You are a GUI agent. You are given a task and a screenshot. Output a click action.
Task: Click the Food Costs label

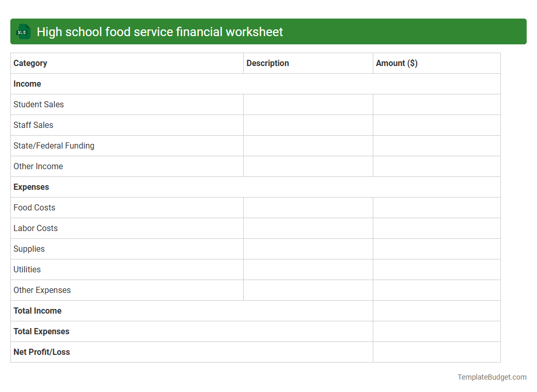pos(34,207)
